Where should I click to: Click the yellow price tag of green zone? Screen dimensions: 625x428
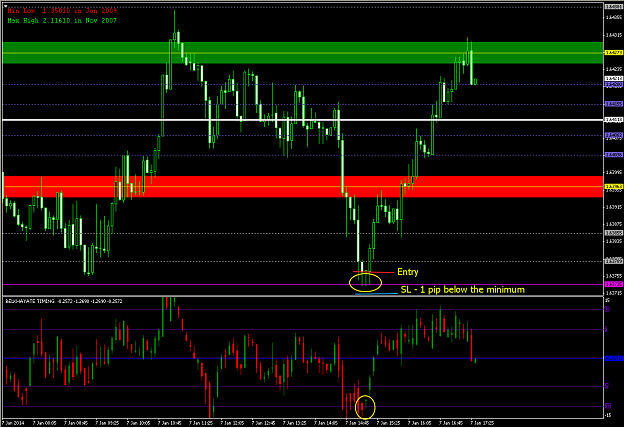tap(614, 53)
